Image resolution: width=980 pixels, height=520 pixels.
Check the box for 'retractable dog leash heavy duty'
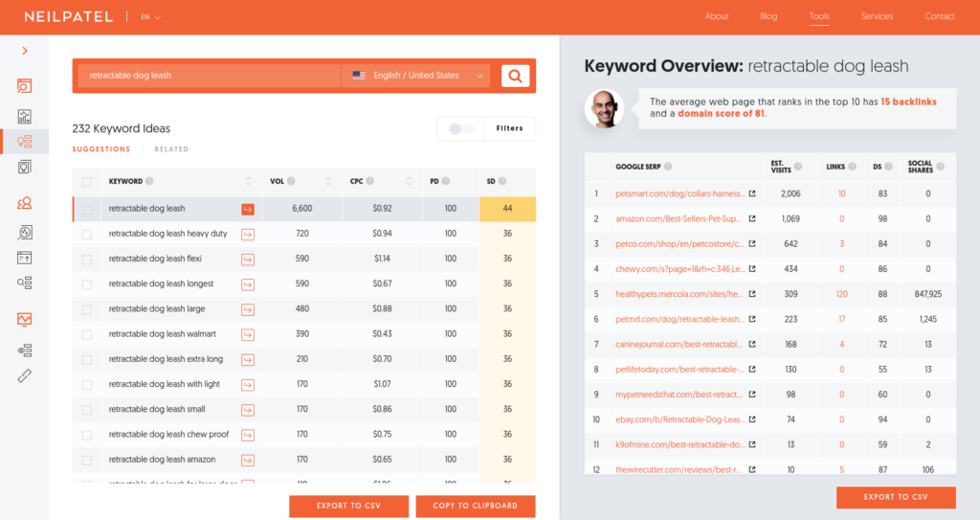pos(87,234)
